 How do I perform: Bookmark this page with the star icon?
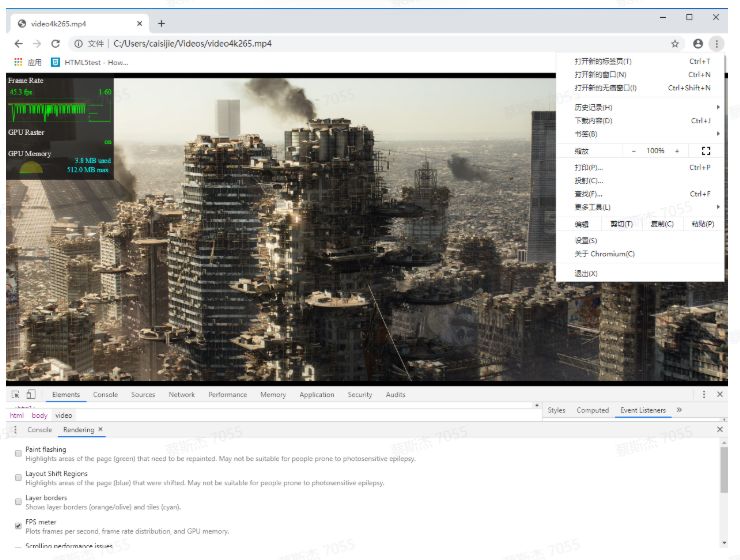[675, 44]
